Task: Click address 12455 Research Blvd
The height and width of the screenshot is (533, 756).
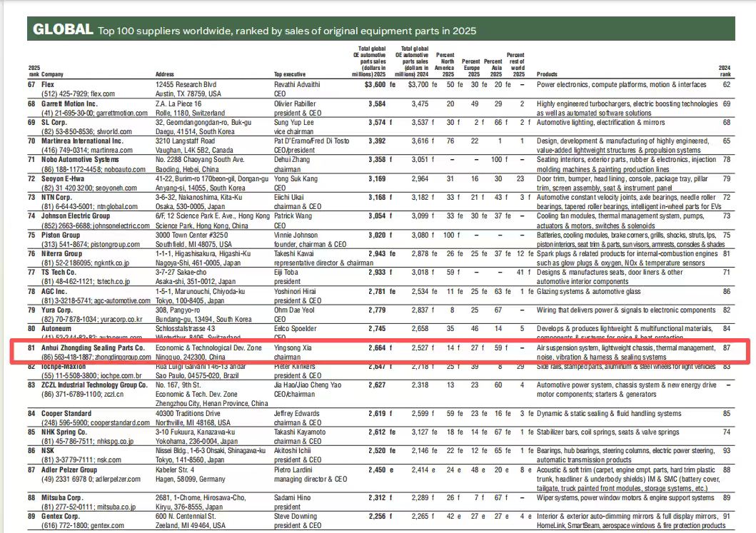Action: pos(186,84)
